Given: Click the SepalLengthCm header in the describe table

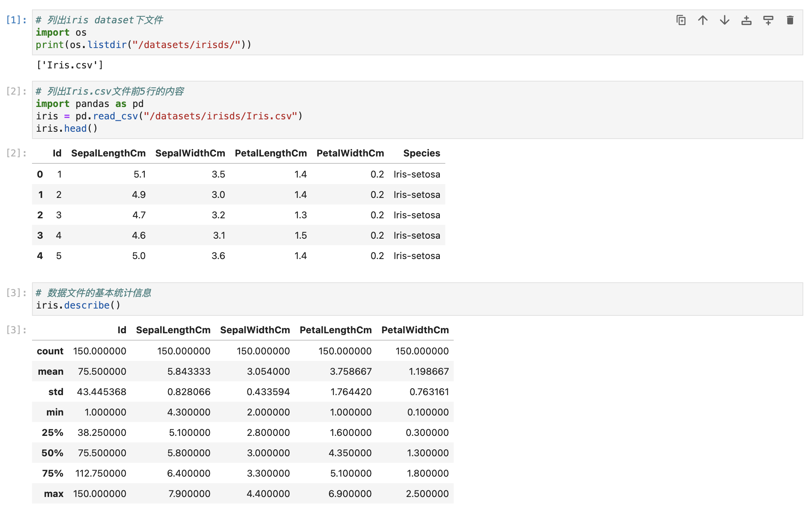Looking at the screenshot, I should pos(173,330).
